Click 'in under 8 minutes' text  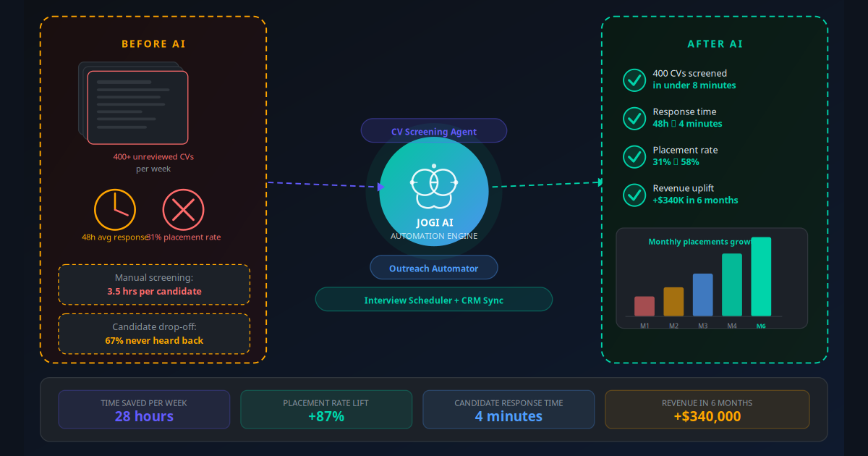tap(694, 85)
